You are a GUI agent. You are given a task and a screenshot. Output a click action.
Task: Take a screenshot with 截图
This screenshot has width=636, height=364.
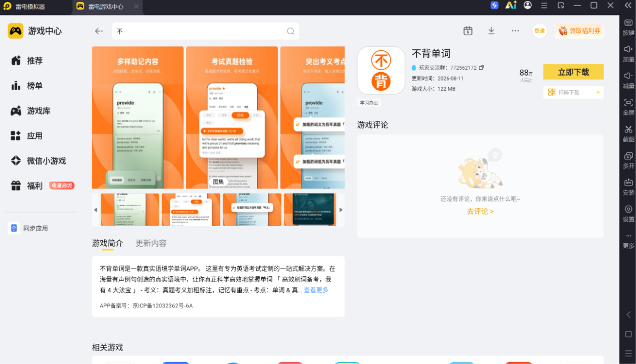(628, 134)
